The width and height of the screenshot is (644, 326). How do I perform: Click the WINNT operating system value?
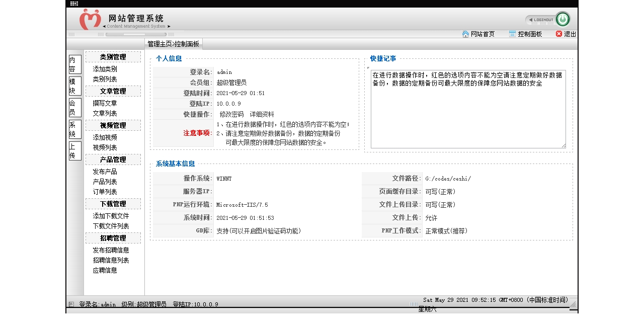click(x=224, y=179)
